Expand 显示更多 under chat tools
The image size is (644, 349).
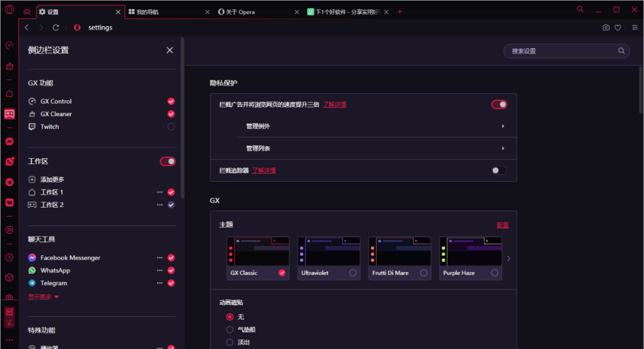[44, 297]
